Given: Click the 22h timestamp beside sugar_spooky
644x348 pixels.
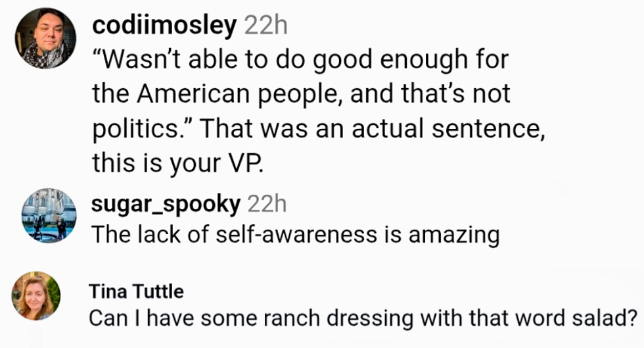Looking at the screenshot, I should pos(267,205).
